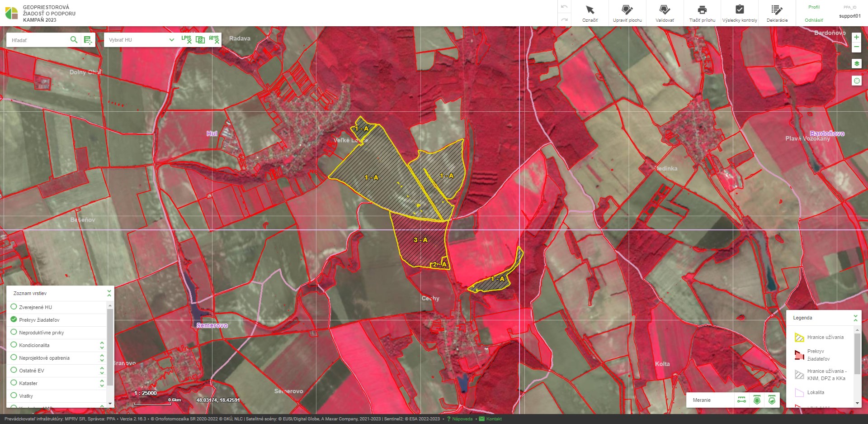868x424 pixels.
Task: Click the Nápoveda question mark icon
Action: [449, 419]
